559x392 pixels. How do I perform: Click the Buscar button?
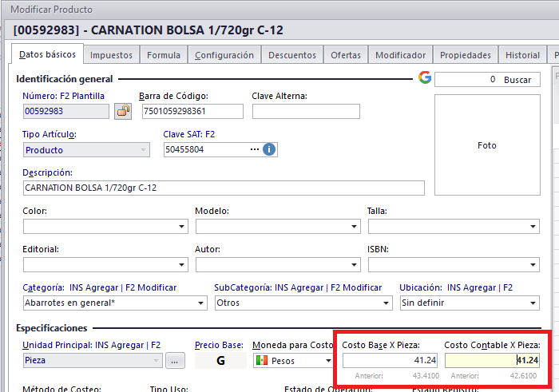(x=517, y=80)
